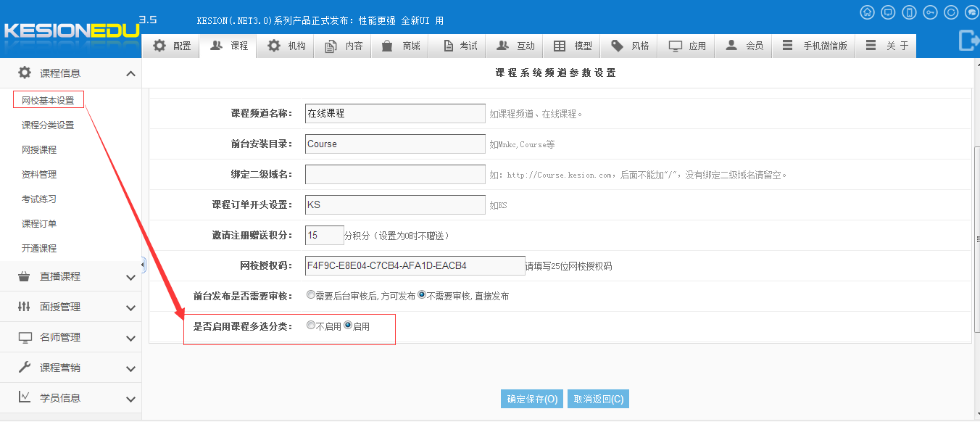Screen dimensions: 980x422
Task: Click the chat bubbles icon in header
Action: [972, 12]
